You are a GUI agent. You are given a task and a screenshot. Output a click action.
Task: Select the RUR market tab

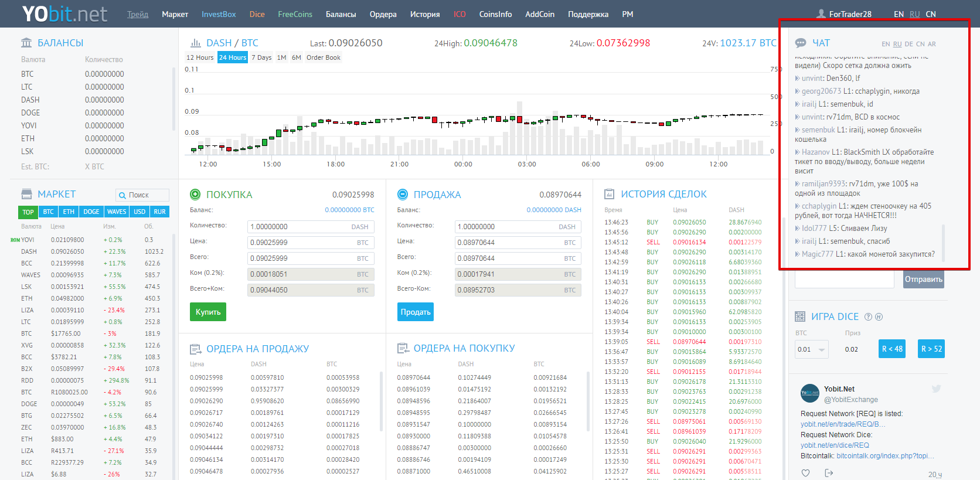[160, 212]
